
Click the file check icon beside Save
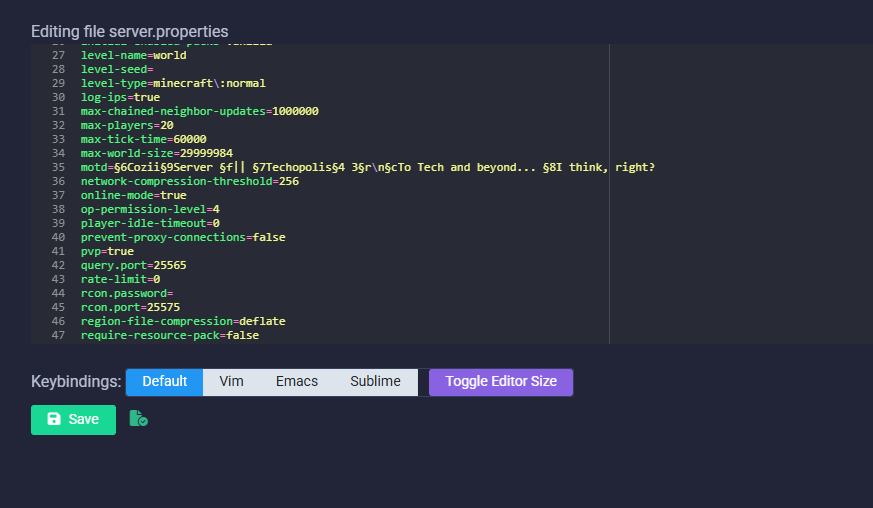pyautogui.click(x=138, y=419)
